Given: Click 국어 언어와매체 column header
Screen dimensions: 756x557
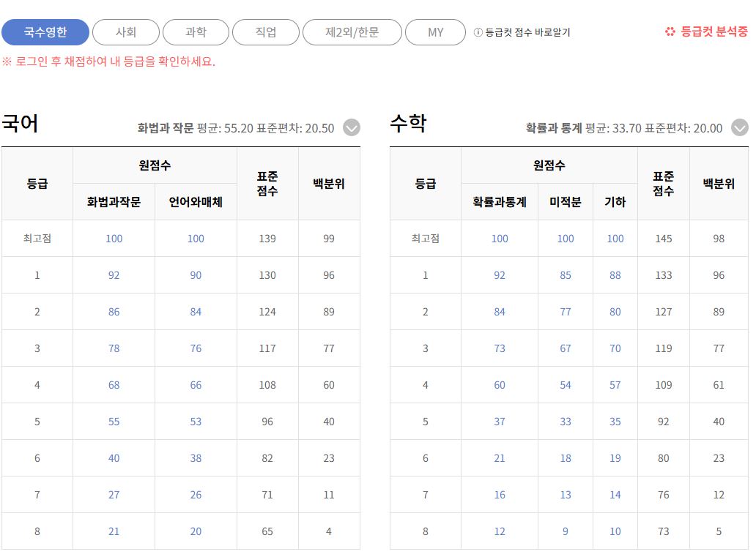Looking at the screenshot, I should (x=196, y=202).
